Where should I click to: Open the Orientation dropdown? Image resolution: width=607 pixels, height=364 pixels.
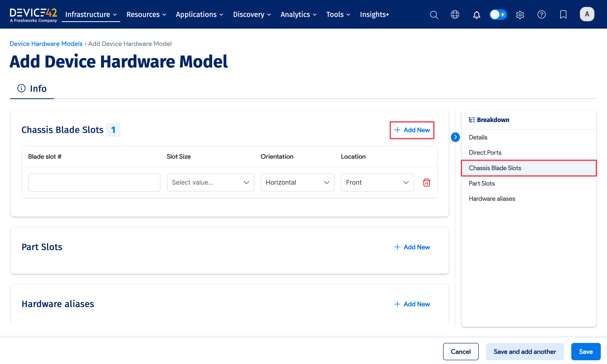pyautogui.click(x=297, y=183)
